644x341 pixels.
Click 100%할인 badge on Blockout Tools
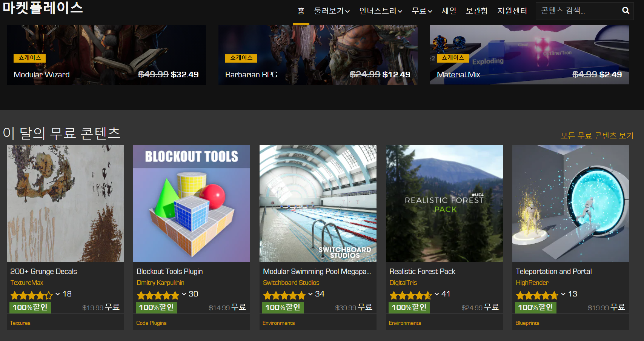click(x=156, y=307)
